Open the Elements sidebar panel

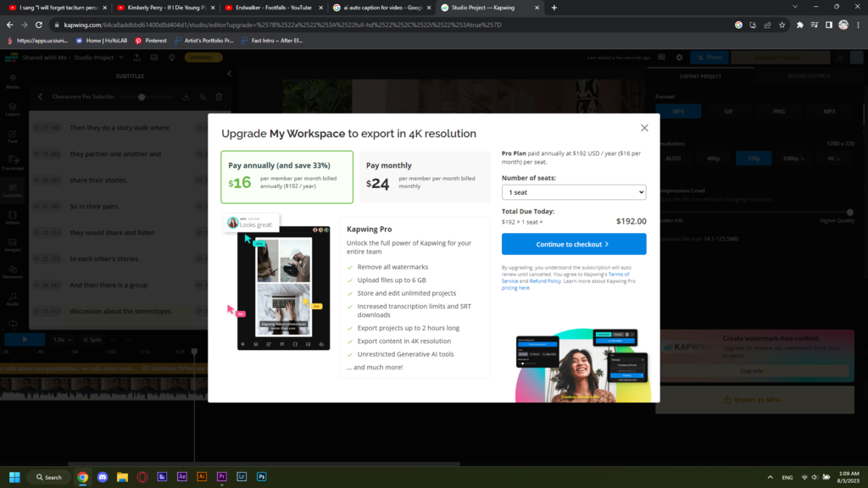[12, 272]
